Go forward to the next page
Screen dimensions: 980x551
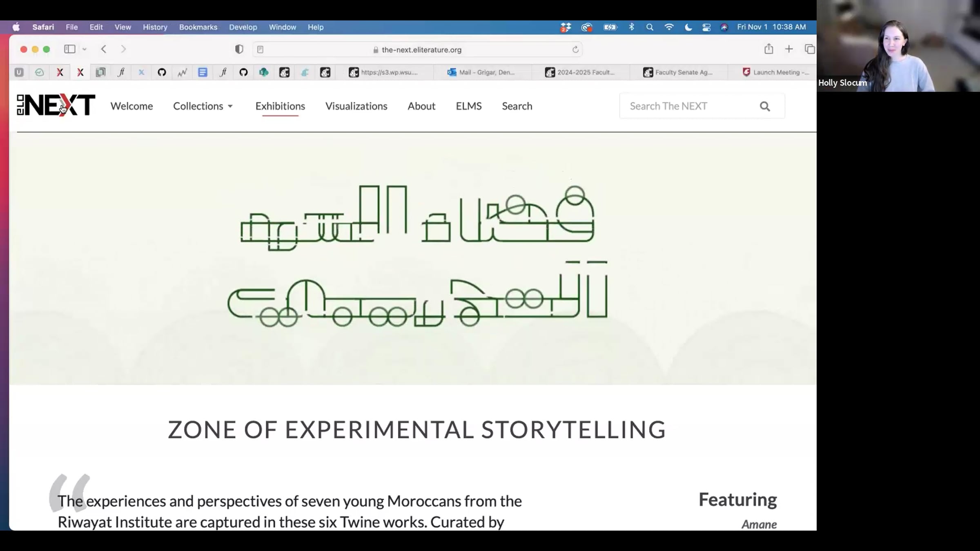(x=123, y=49)
